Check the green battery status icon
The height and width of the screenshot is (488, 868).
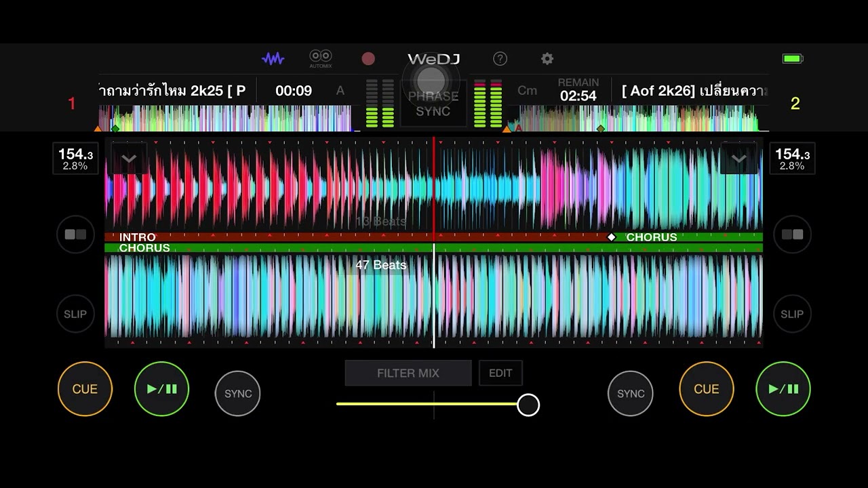click(793, 59)
